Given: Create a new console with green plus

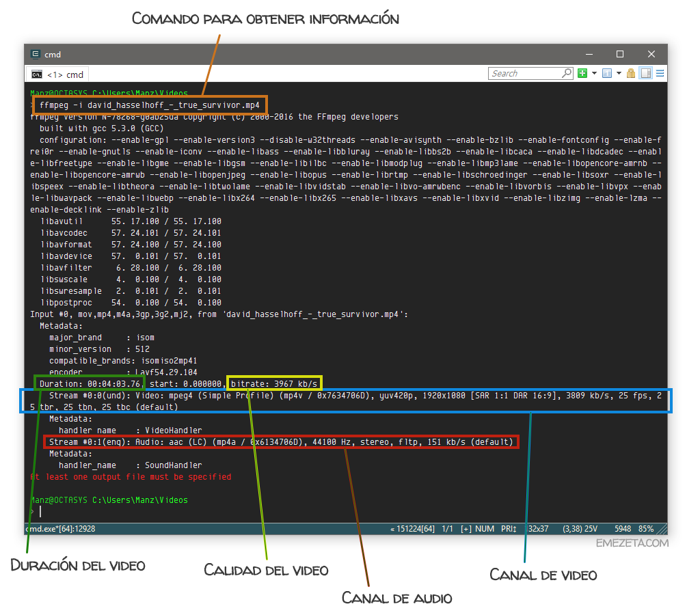Looking at the screenshot, I should tap(582, 73).
